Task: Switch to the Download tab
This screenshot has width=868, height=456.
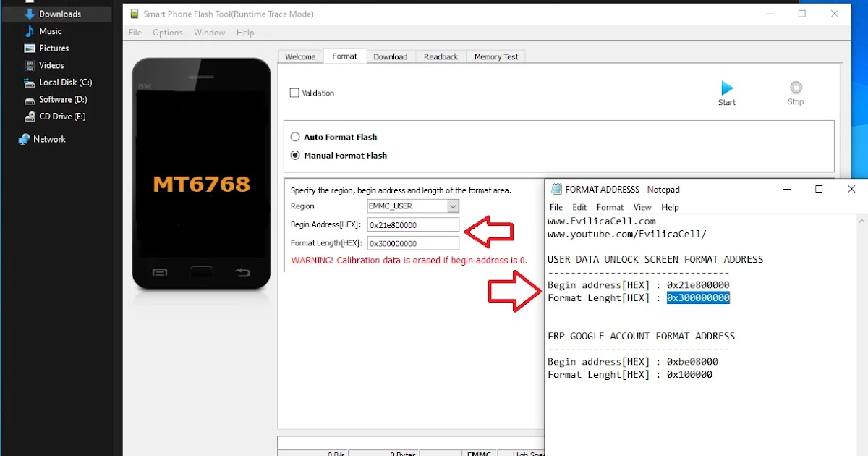Action: [x=391, y=56]
